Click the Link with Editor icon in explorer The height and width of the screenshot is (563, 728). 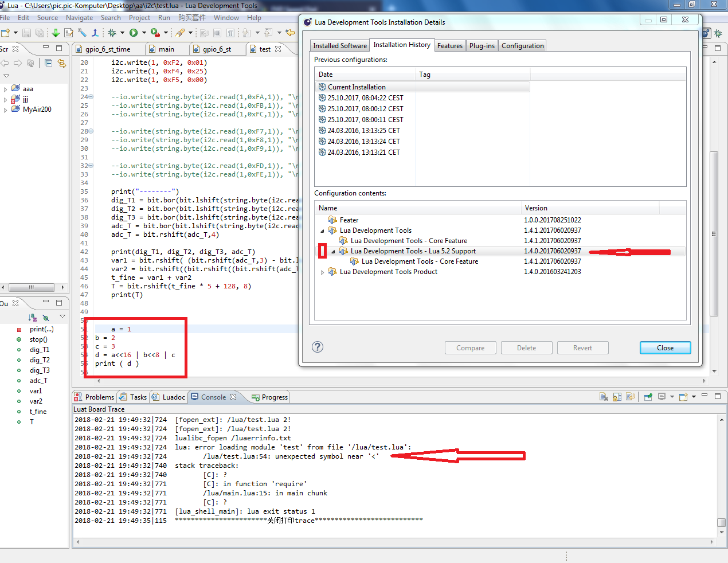pyautogui.click(x=61, y=63)
